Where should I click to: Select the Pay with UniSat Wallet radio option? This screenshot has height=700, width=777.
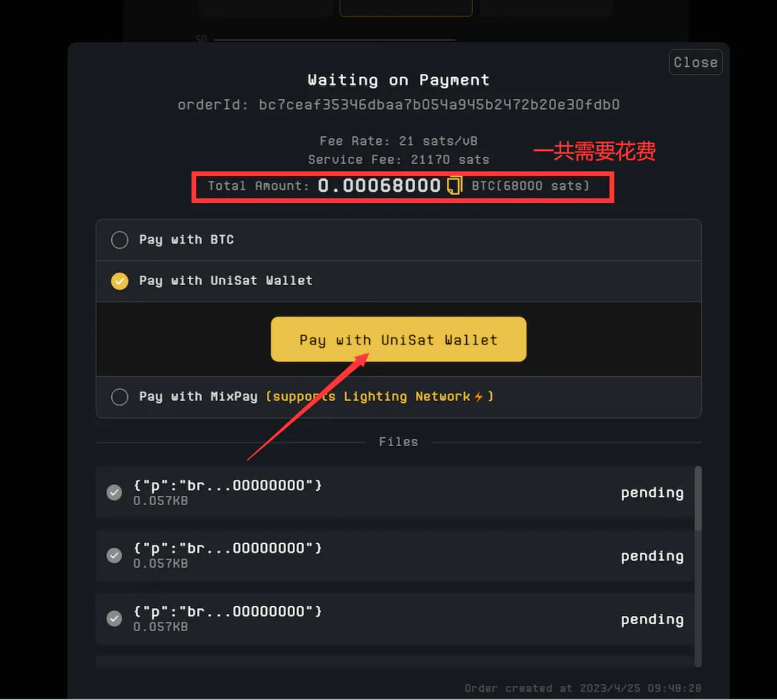[x=119, y=281]
